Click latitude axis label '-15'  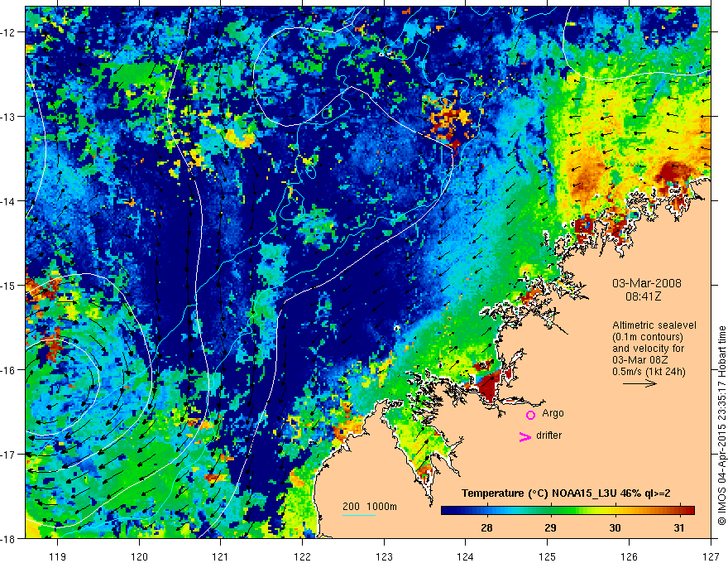pos(9,286)
